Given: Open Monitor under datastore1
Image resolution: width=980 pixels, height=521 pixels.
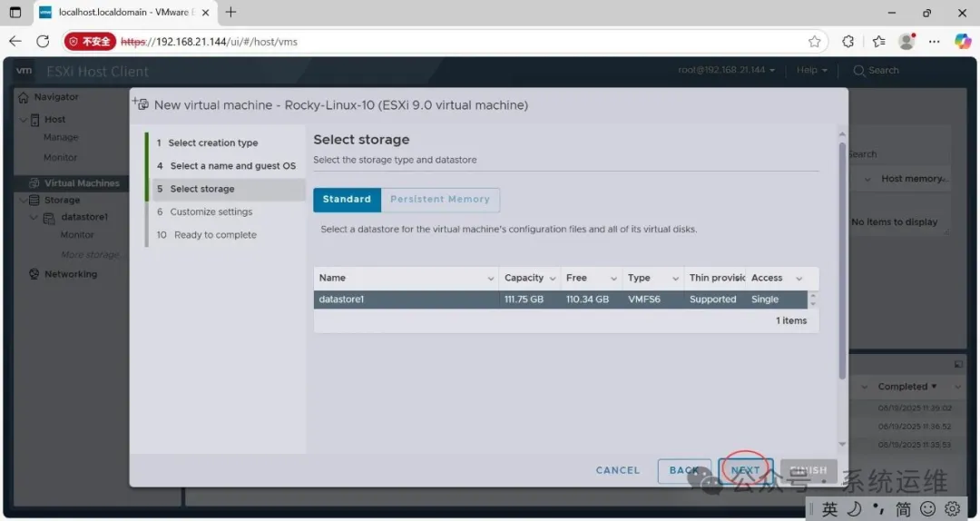Looking at the screenshot, I should pyautogui.click(x=77, y=234).
